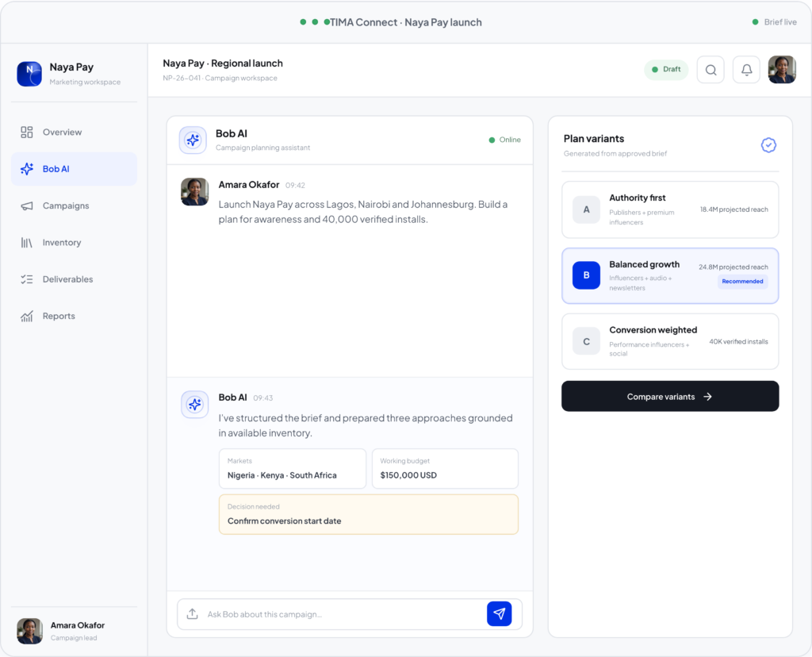The height and width of the screenshot is (657, 812).
Task: Click the Inventory library icon
Action: pos(26,243)
